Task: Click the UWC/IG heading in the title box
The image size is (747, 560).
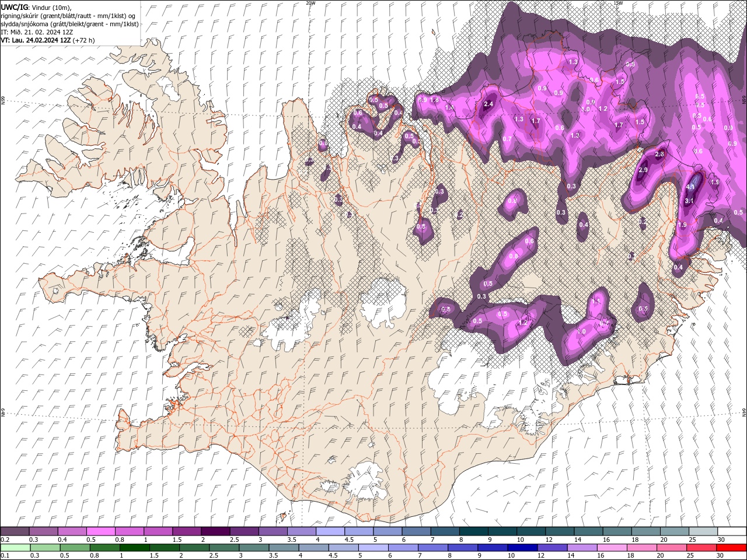Action: [x=14, y=7]
